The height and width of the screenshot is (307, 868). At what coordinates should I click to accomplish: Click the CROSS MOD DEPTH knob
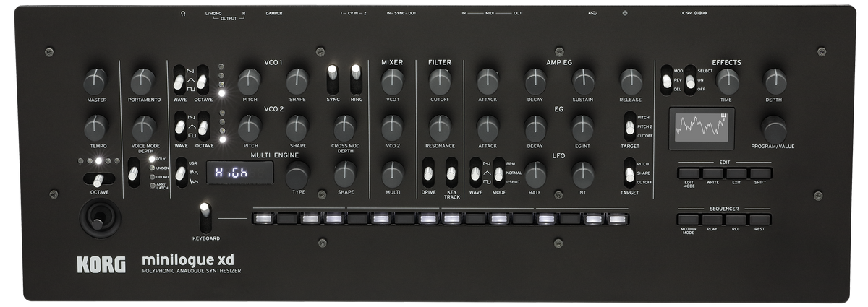[345, 128]
